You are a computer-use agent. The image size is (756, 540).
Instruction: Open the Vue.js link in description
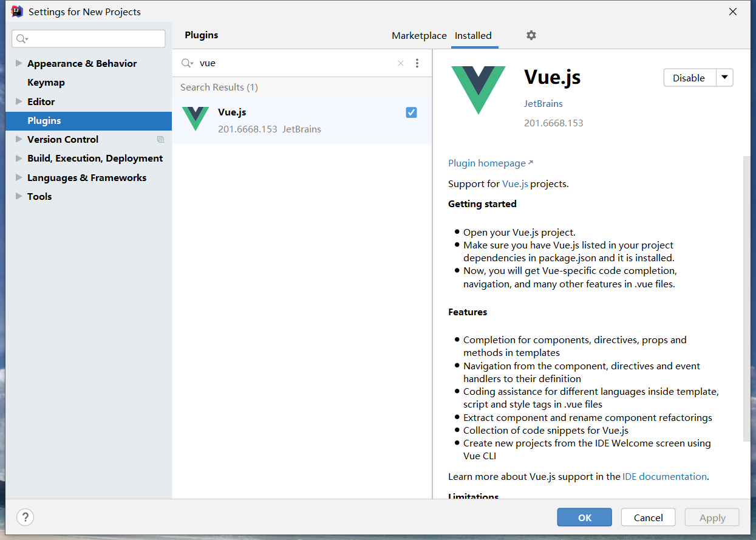tap(515, 183)
